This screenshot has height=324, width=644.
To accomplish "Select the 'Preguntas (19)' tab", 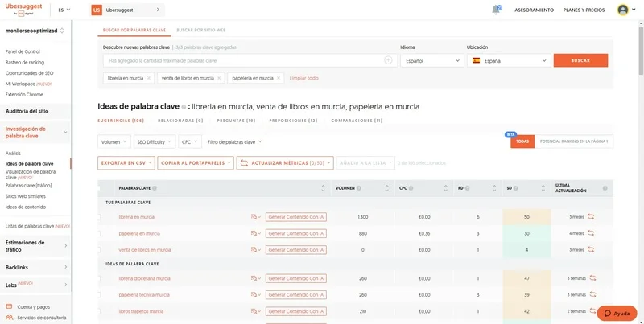I will tap(239, 120).
